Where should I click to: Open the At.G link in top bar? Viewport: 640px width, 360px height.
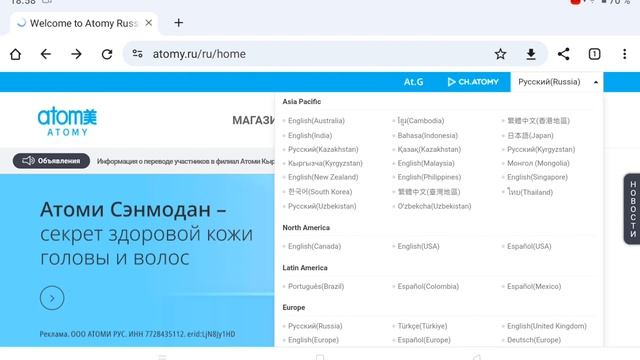point(413,82)
